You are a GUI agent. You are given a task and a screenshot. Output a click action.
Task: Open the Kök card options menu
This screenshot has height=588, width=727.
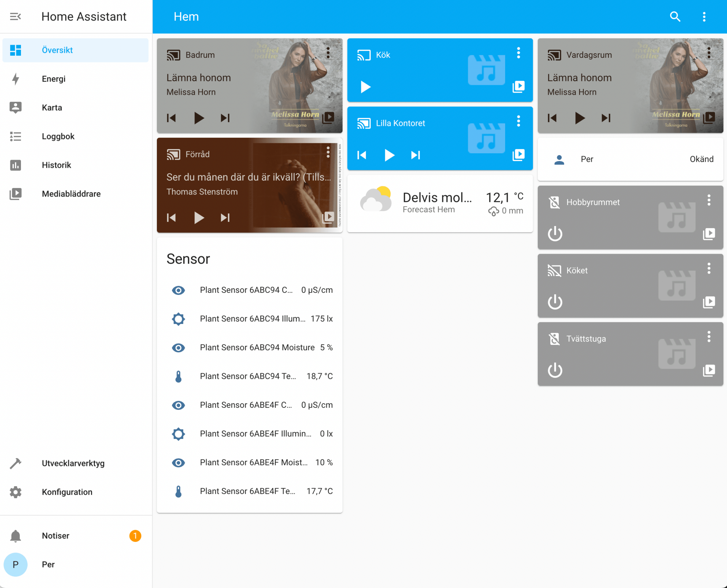tap(518, 53)
